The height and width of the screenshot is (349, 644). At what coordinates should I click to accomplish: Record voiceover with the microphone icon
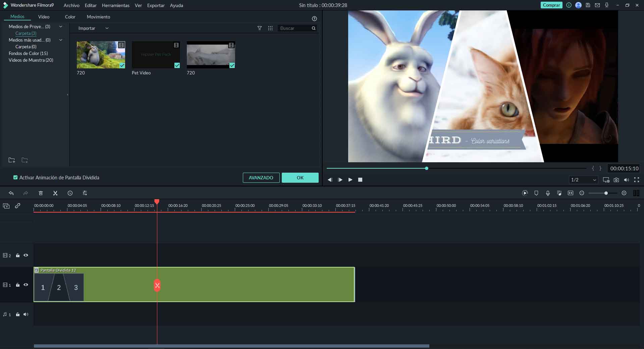(548, 193)
